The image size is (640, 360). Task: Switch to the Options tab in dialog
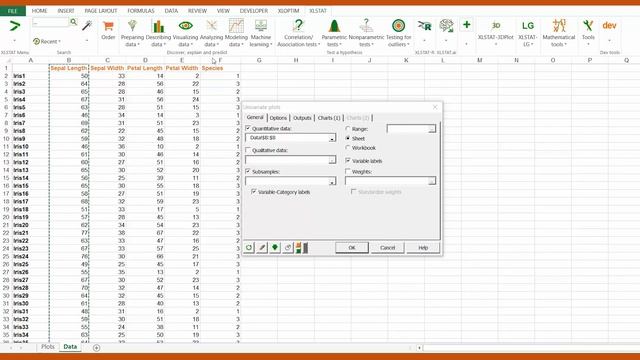pos(278,118)
